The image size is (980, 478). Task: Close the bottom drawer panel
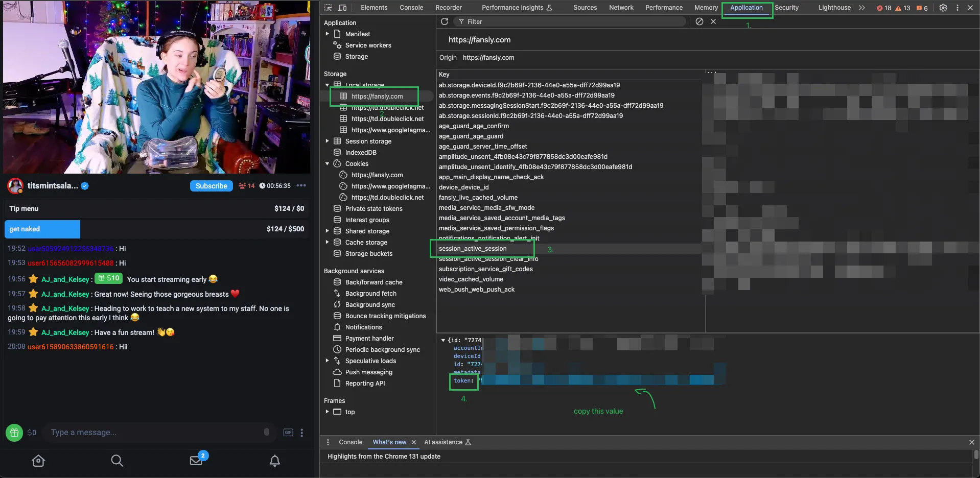pyautogui.click(x=971, y=442)
